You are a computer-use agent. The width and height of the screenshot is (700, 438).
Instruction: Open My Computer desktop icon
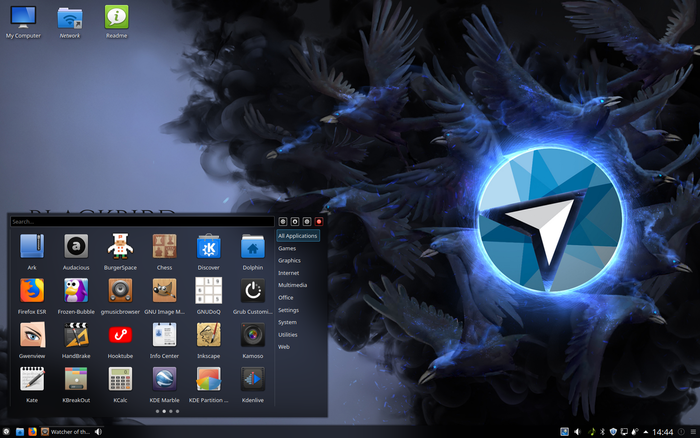pyautogui.click(x=23, y=21)
